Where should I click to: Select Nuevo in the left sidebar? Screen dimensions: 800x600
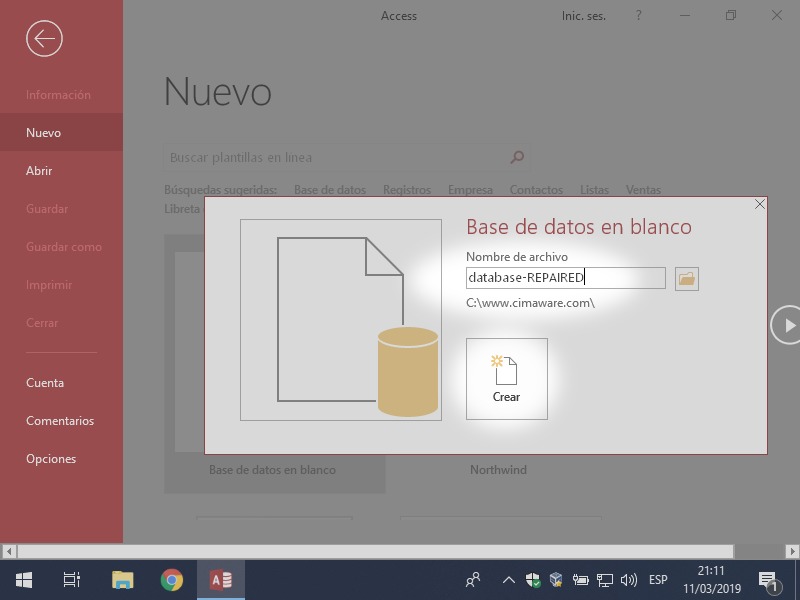[44, 133]
